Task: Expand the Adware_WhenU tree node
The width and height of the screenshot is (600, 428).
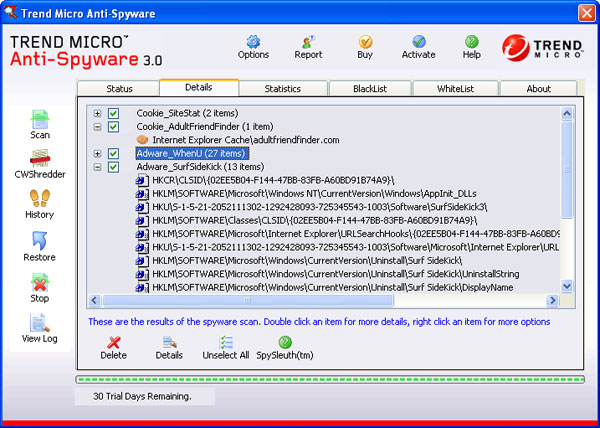Action: point(98,153)
